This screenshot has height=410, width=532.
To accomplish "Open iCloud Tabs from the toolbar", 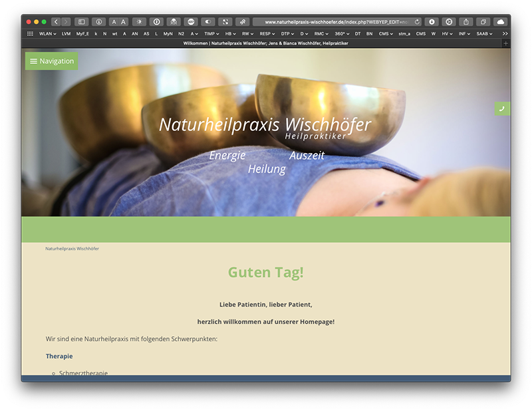I will tap(501, 22).
